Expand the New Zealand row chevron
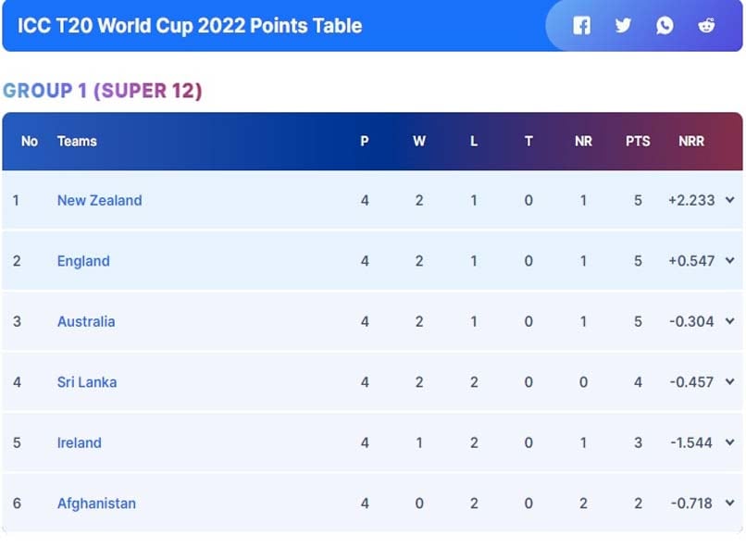This screenshot has height=560, width=746. pos(729,200)
